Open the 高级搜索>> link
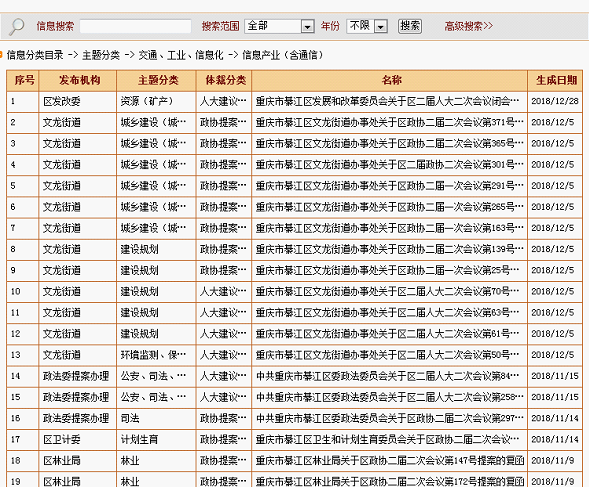589x487 pixels. coord(468,26)
